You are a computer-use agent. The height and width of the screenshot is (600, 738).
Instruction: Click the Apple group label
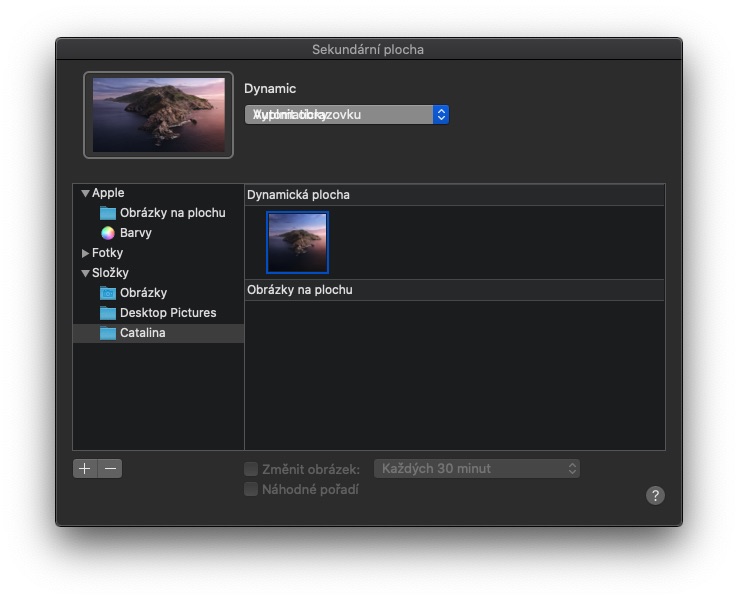(108, 193)
